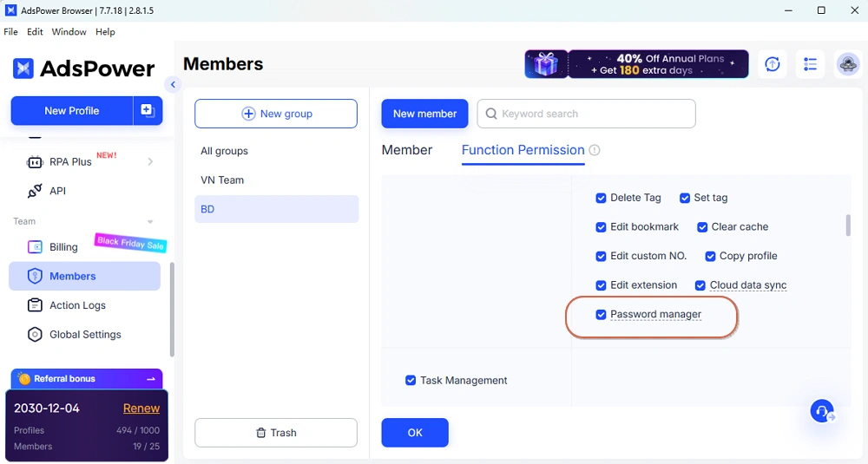Click the Referral bonus arrow icon
The image size is (868, 464).
(150, 379)
